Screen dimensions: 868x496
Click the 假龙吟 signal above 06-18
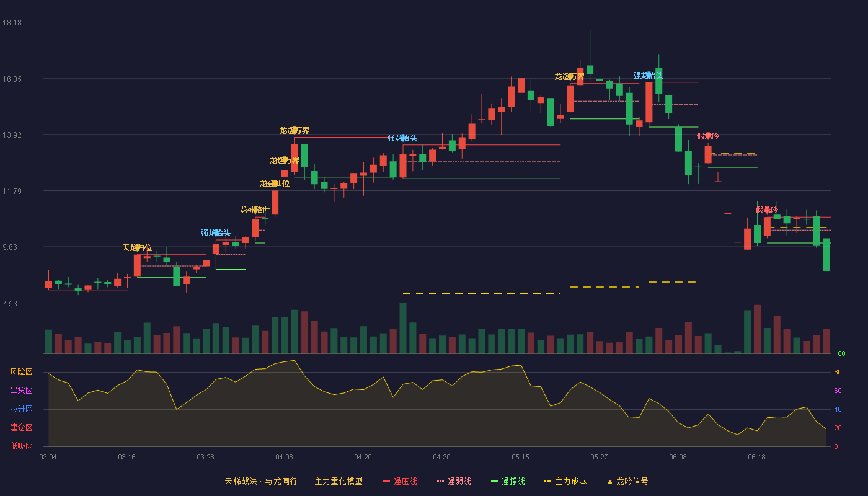(767, 210)
